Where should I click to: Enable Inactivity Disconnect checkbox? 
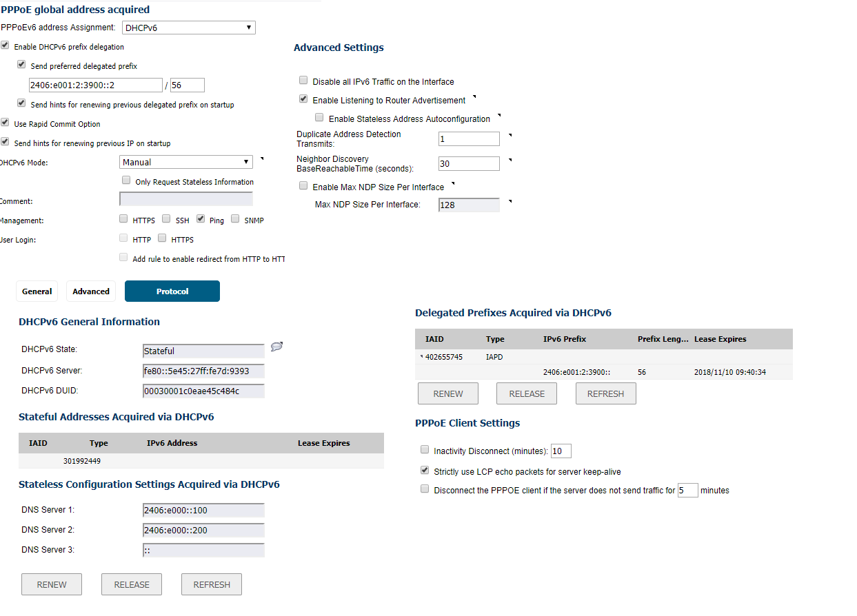click(425, 450)
